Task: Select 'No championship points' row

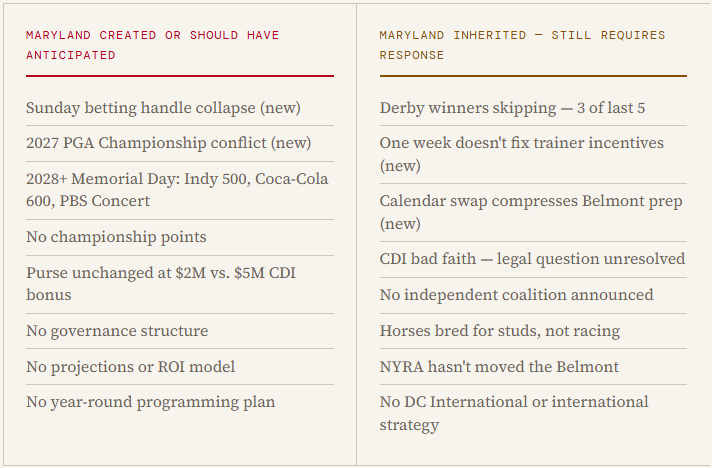Action: tap(180, 237)
